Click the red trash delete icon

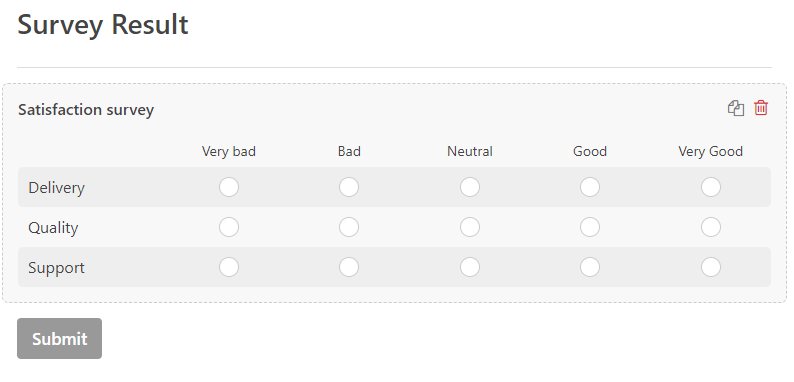pyautogui.click(x=761, y=108)
